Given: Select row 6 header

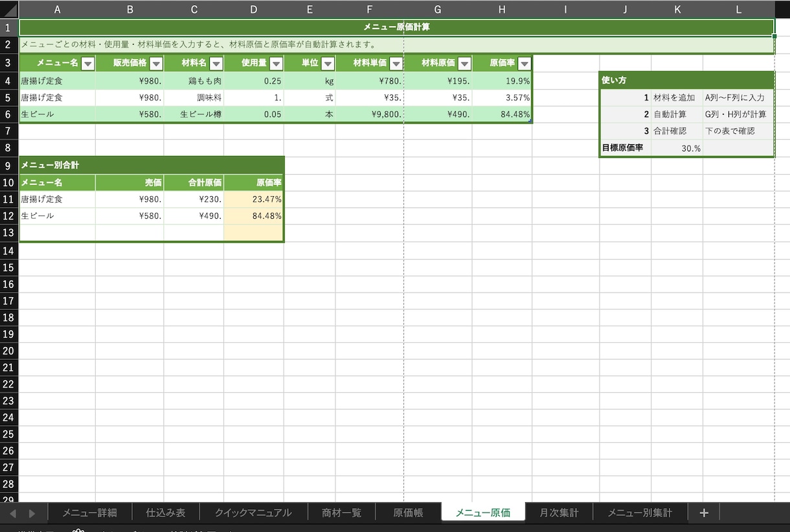Looking at the screenshot, I should pos(9,115).
